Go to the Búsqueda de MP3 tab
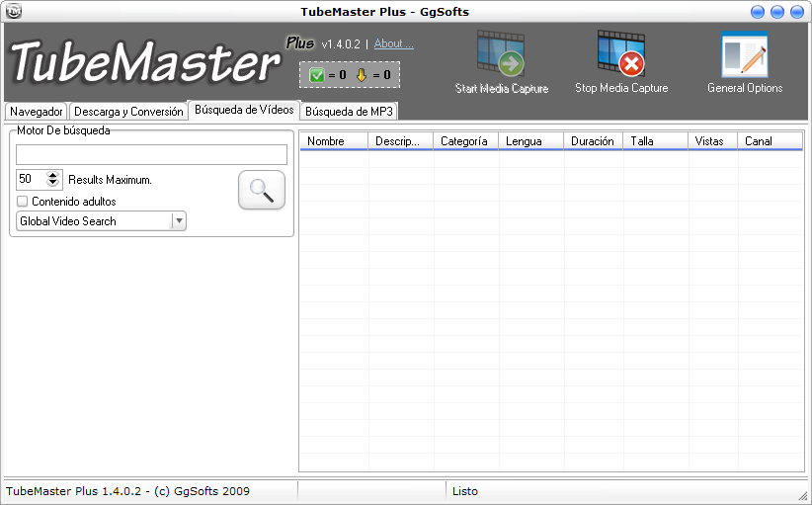The height and width of the screenshot is (505, 812). [x=349, y=112]
